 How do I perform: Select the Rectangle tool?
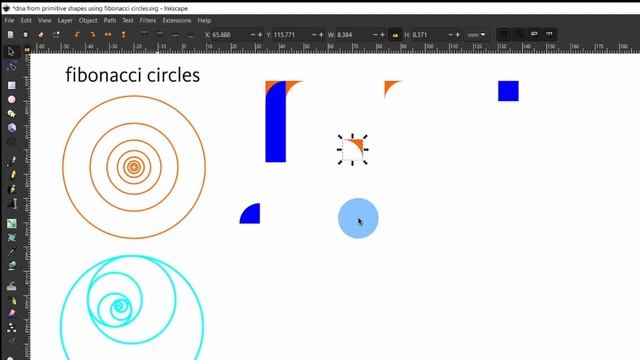(11, 85)
